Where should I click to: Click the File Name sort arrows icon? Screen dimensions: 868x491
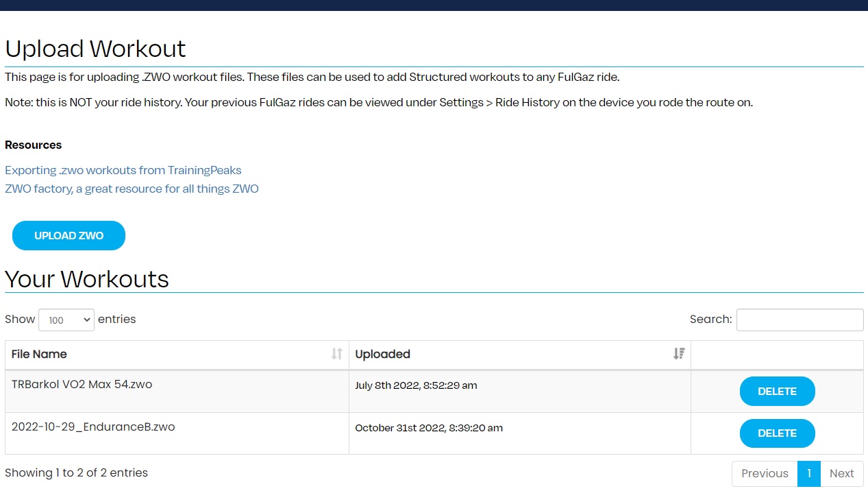(336, 354)
